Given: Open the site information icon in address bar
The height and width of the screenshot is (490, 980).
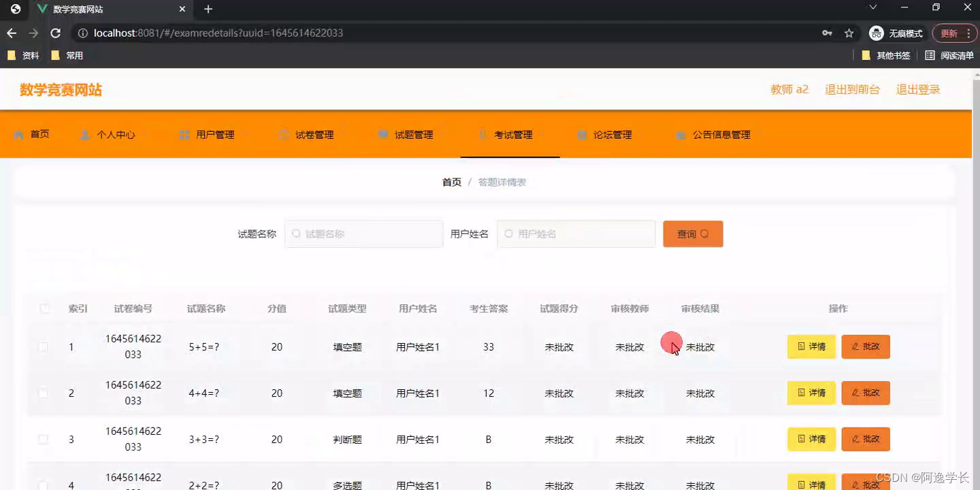Looking at the screenshot, I should [x=83, y=33].
